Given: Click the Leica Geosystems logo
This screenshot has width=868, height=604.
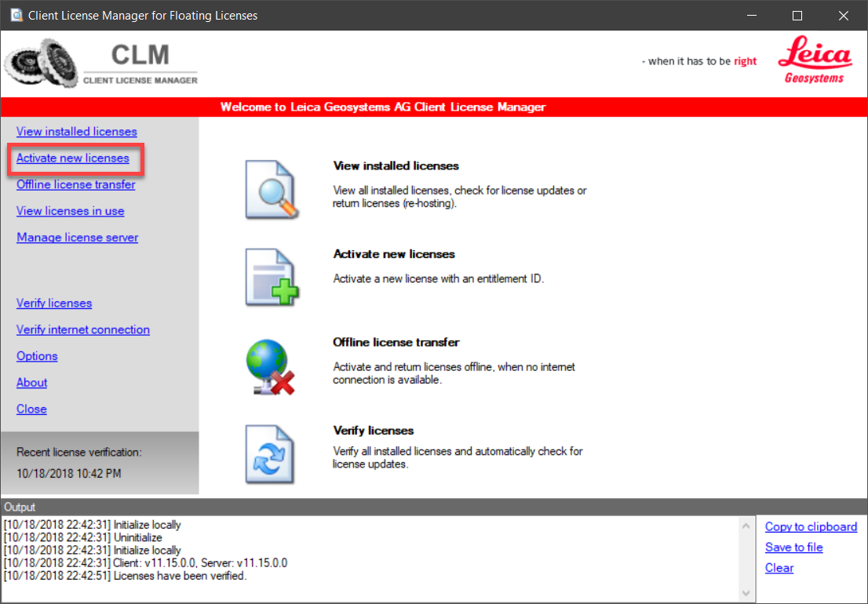Looking at the screenshot, I should pyautogui.click(x=815, y=60).
